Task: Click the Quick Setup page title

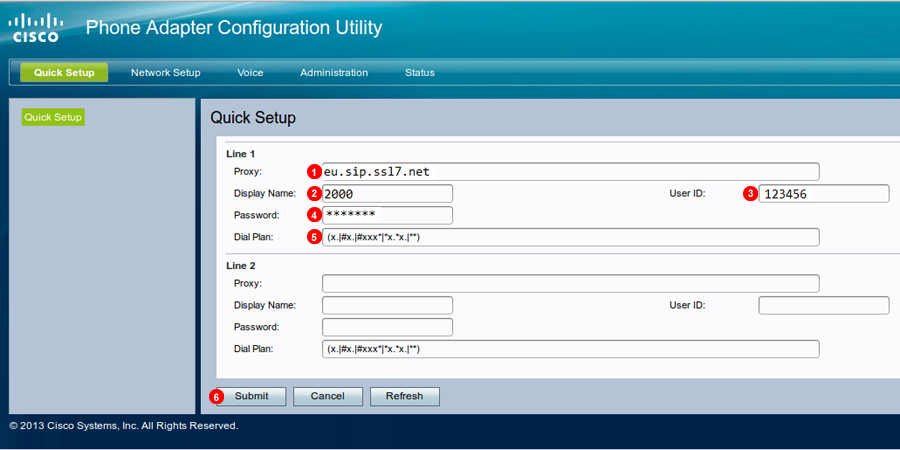Action: pyautogui.click(x=253, y=118)
